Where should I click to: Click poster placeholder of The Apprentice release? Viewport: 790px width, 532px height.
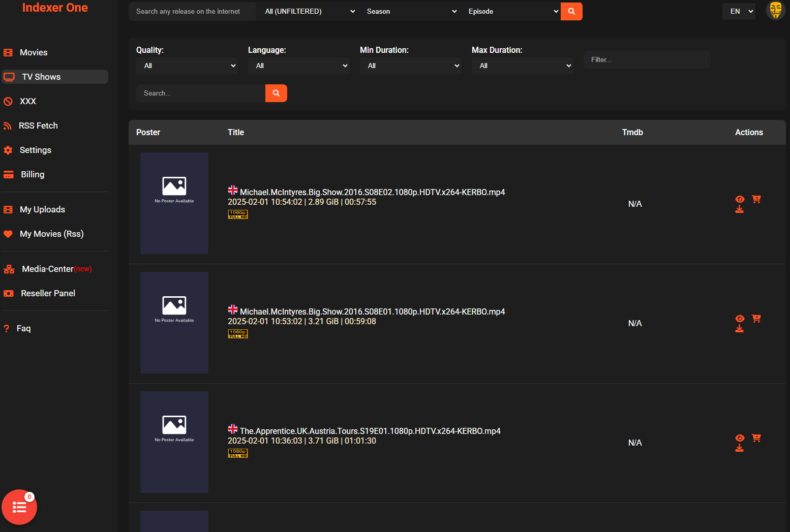pyautogui.click(x=174, y=442)
